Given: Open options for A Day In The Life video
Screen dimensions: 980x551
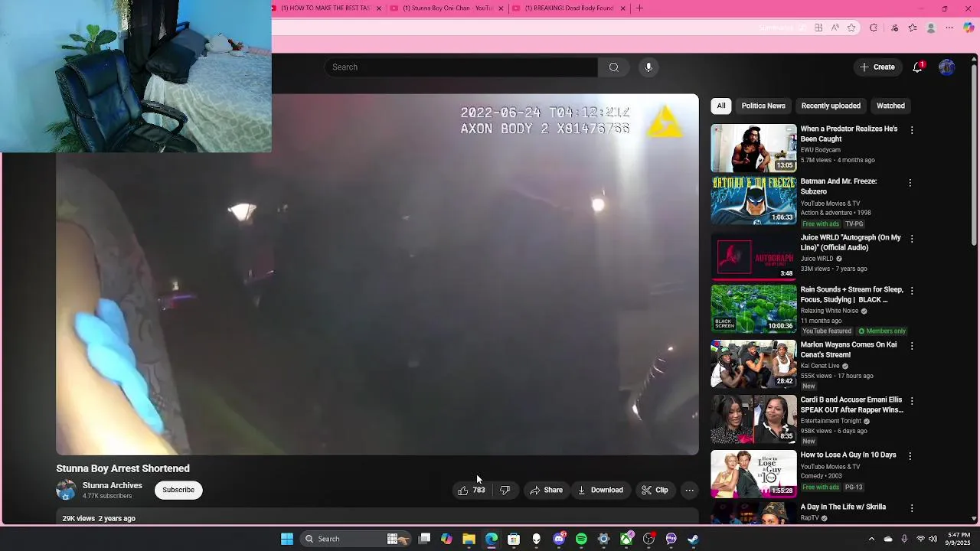Looking at the screenshot, I should click(x=911, y=508).
